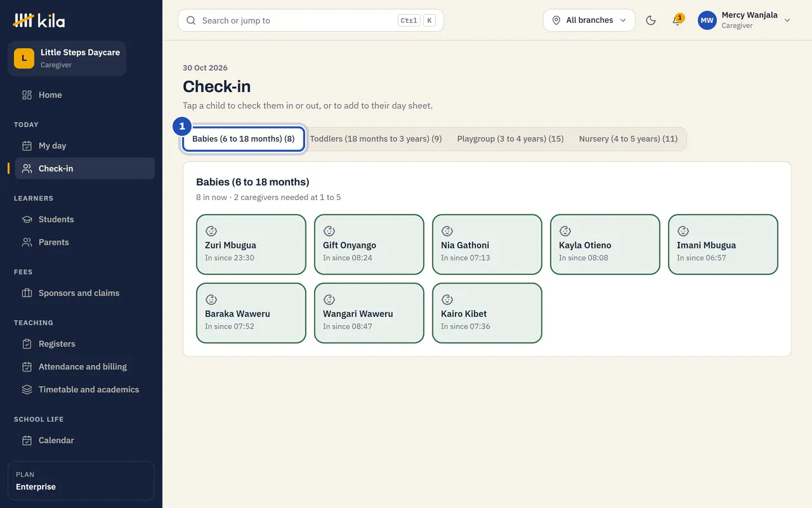This screenshot has height=508, width=812.
Task: Click the Attendance and billing icon
Action: [27, 366]
